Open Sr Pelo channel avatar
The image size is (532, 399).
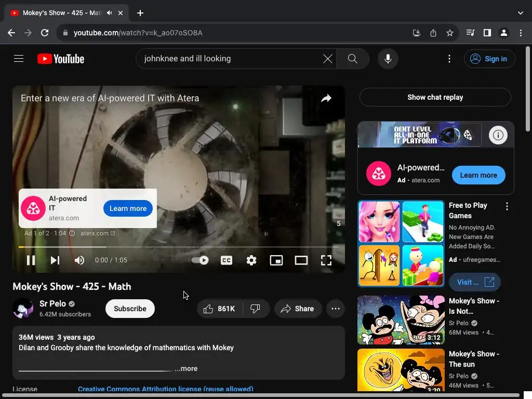pyautogui.click(x=23, y=309)
